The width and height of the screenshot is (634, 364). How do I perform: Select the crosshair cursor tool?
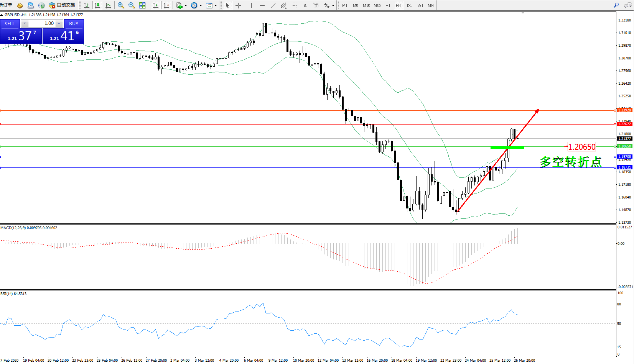tap(238, 5)
